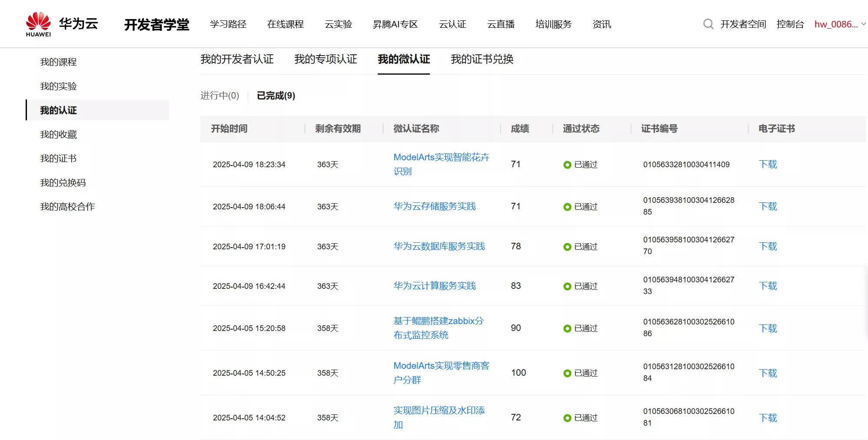The width and height of the screenshot is (868, 440).
Task: Open ModelArts实现零售商客户分群 link
Action: click(441, 373)
